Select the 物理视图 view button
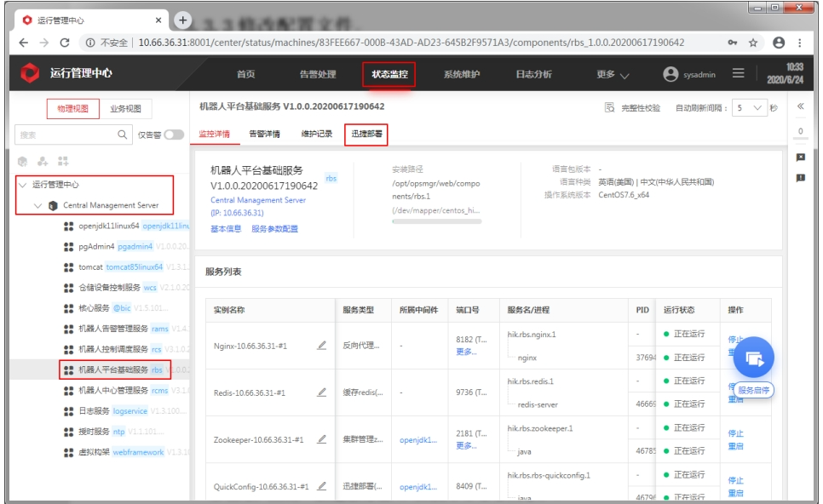The height and width of the screenshot is (504, 823). (x=72, y=108)
